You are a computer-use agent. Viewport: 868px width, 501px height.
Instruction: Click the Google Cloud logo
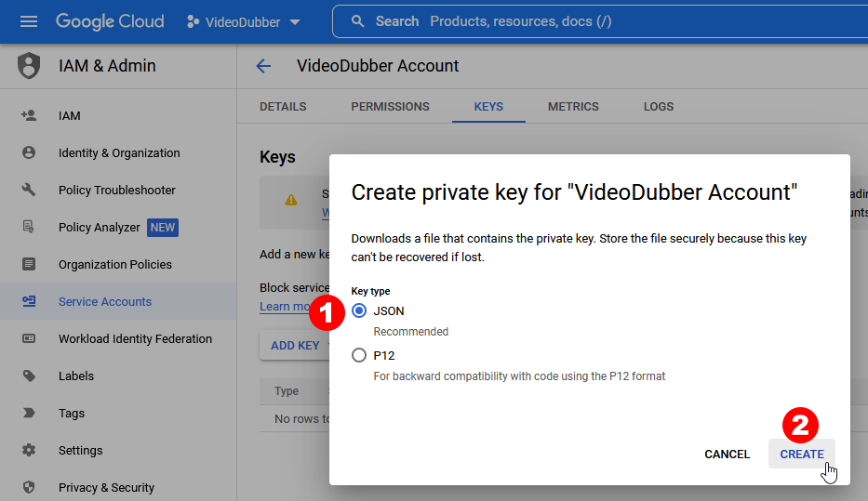tap(110, 21)
